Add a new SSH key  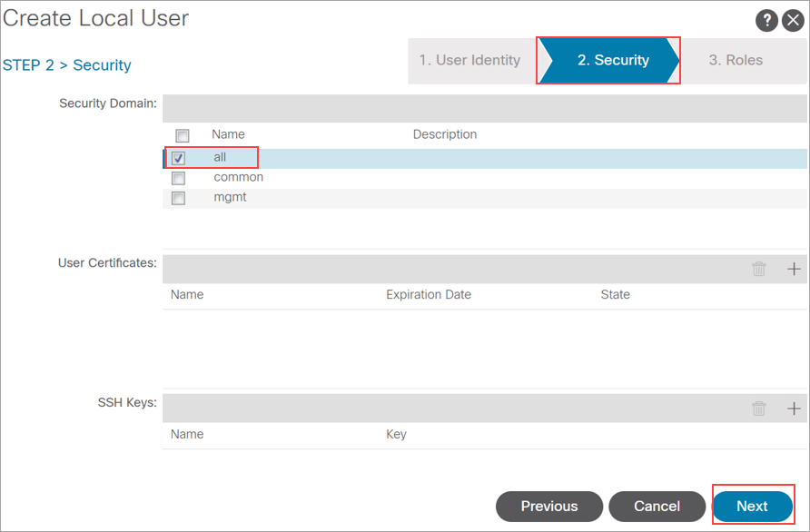(x=794, y=408)
